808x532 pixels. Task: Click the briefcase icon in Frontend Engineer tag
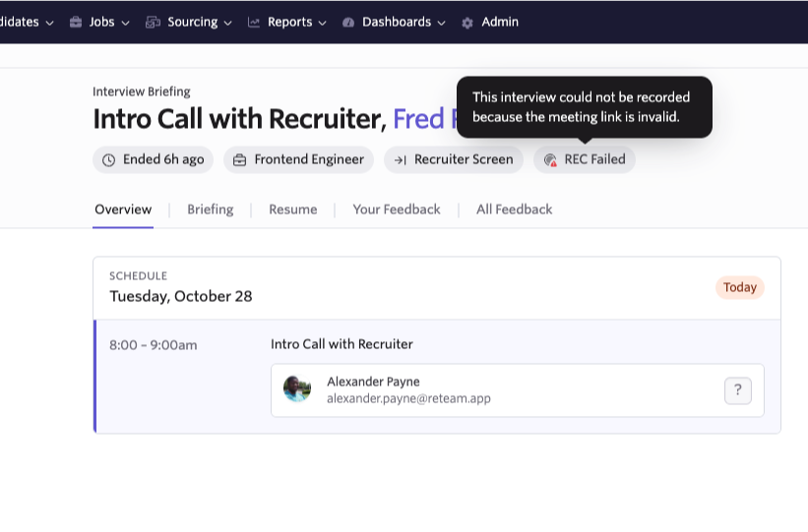pyautogui.click(x=239, y=160)
